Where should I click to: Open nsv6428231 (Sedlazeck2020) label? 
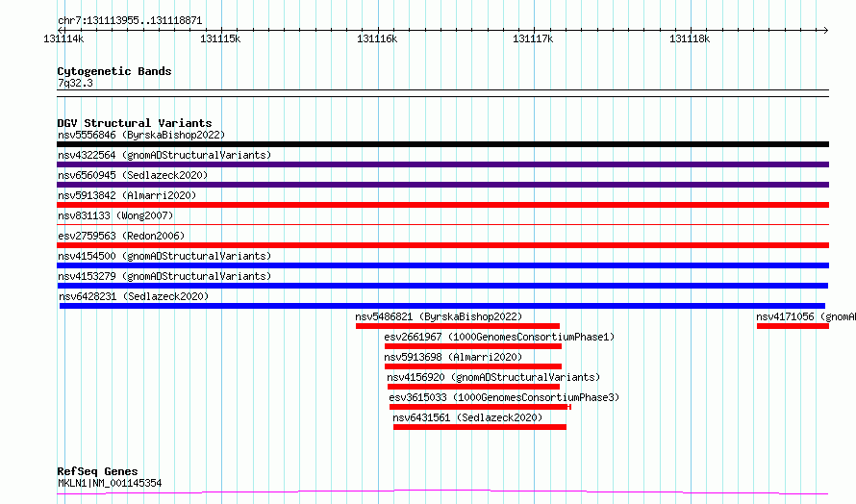[x=134, y=296]
